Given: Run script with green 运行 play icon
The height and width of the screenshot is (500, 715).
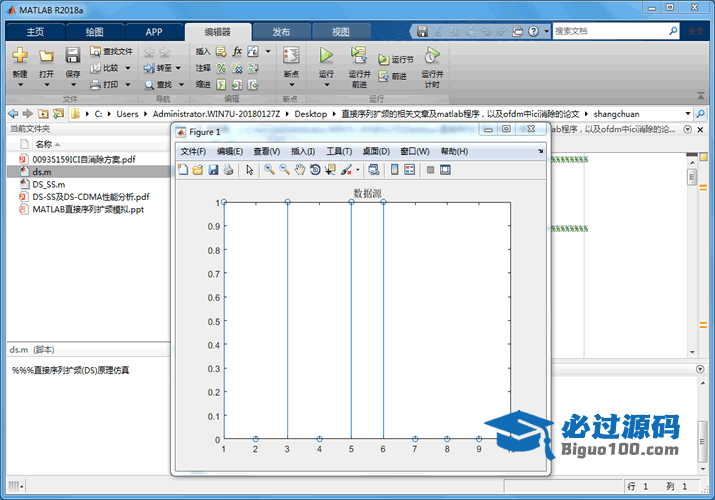Looking at the screenshot, I should tap(326, 55).
